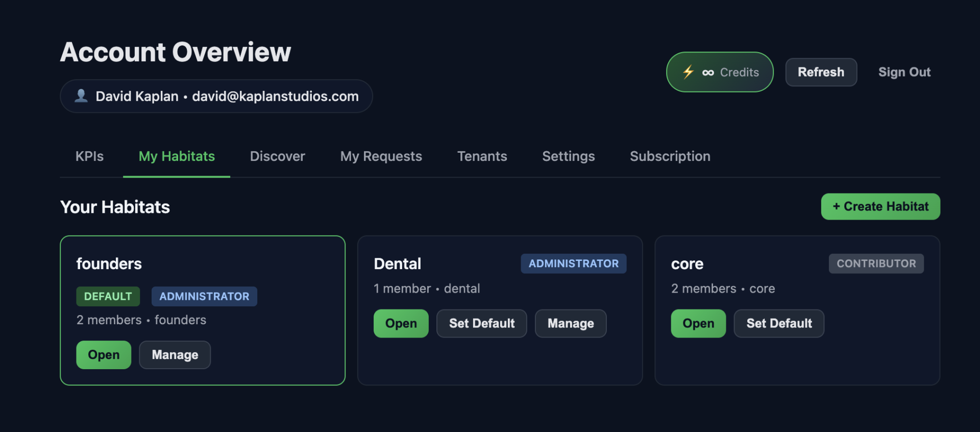980x432 pixels.
Task: Click the user profile avatar icon
Action: coord(81,96)
